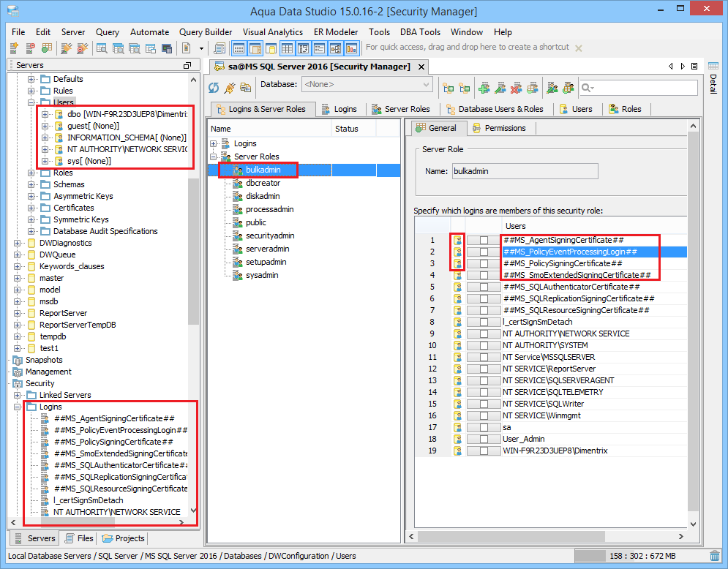Screen dimensions: 728x569
Task: Click the Status column header
Action: point(354,129)
